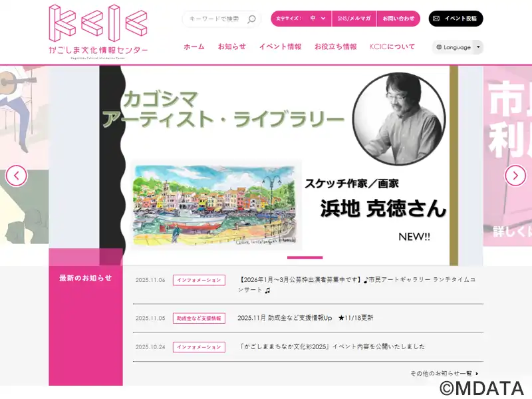
Task: Advance to the next carousel slide
Action: click(x=515, y=176)
